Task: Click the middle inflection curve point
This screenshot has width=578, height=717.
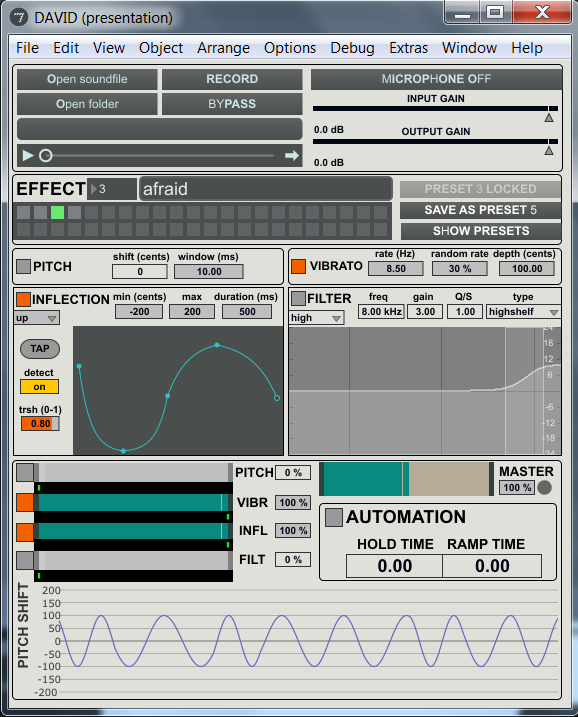Action: pyautogui.click(x=167, y=396)
